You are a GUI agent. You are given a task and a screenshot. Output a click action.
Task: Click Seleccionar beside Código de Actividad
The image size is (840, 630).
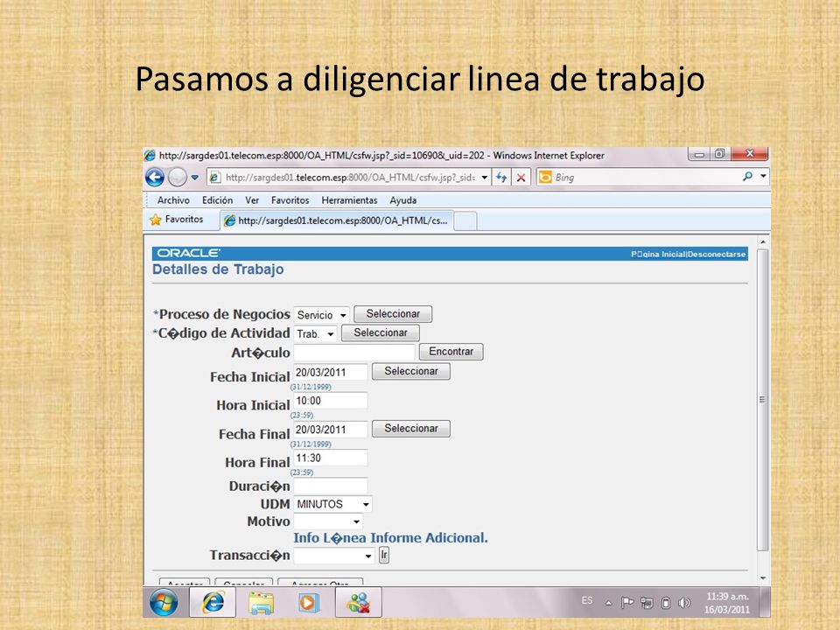(x=381, y=332)
